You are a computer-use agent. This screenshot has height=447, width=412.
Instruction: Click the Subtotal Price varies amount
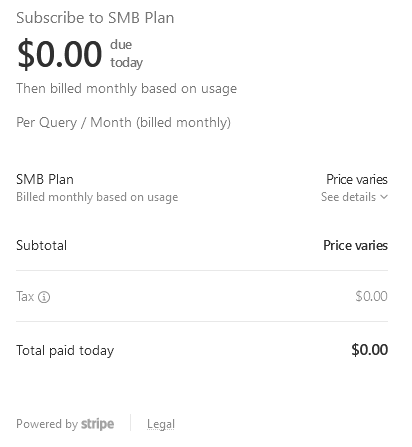[355, 245]
